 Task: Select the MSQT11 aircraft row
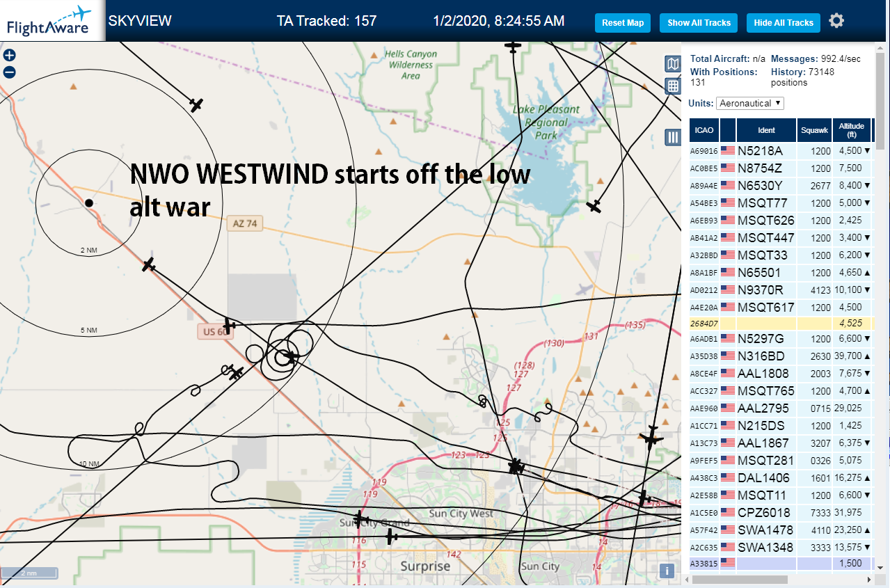click(781, 495)
